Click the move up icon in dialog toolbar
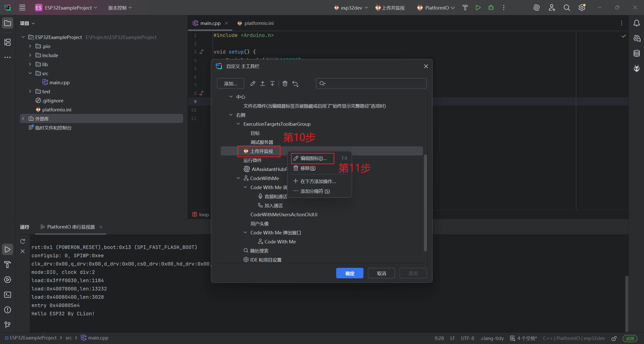This screenshot has height=344, width=644. pos(262,83)
